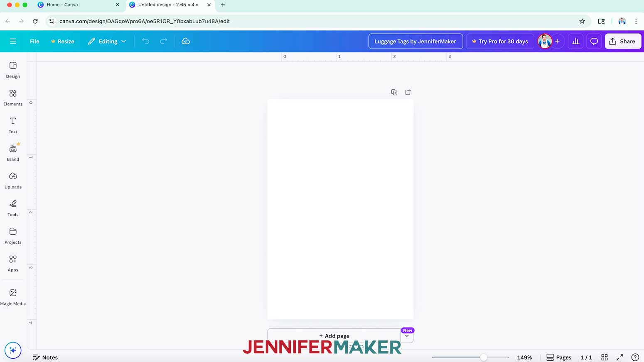Screen dimensions: 644x362
Task: Open the hamburger main menu
Action: pos(13,41)
